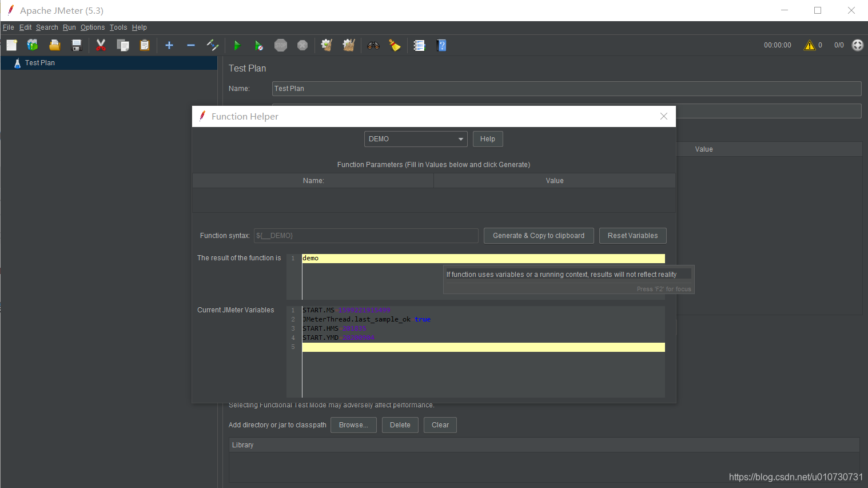This screenshot has width=868, height=488.
Task: Click the Shutdown test icon
Action: [302, 45]
